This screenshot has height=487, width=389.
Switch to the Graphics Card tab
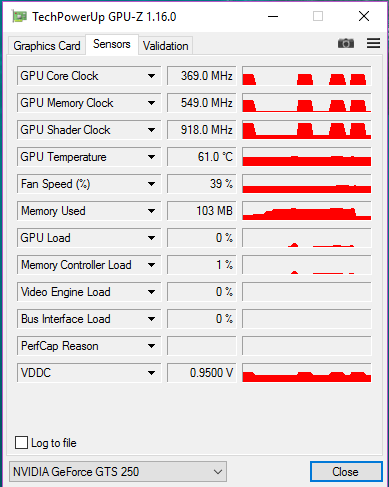point(47,46)
